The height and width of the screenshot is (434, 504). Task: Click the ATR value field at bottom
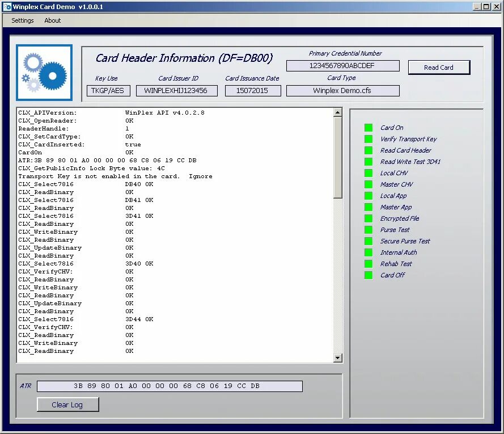coord(170,386)
